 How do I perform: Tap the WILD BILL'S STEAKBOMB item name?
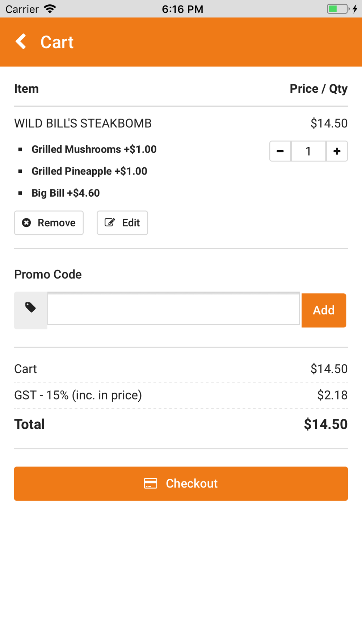coord(83,124)
